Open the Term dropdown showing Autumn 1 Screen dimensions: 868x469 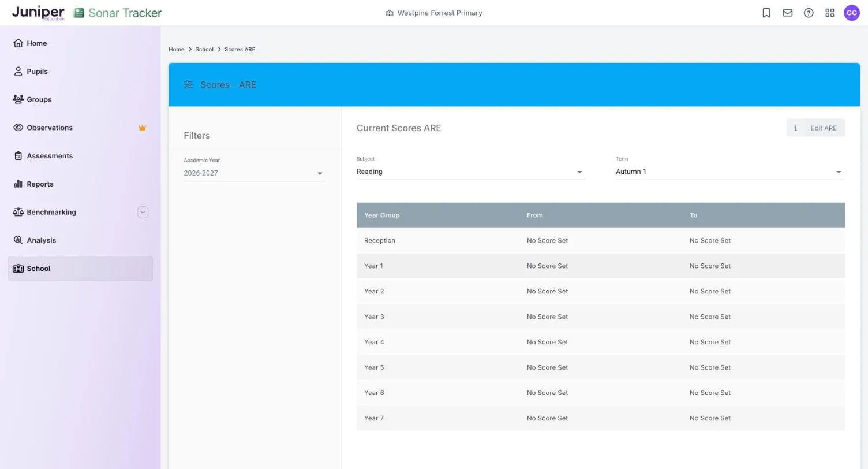730,172
